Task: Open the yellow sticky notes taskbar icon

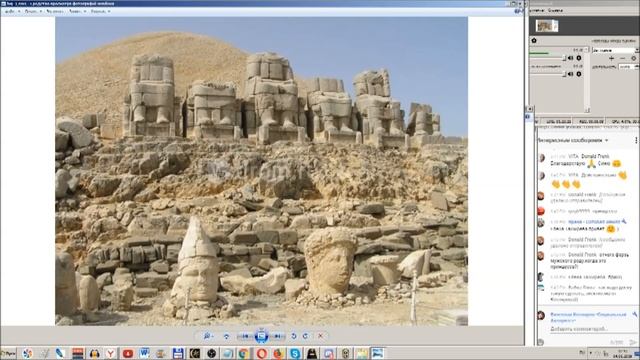Action: point(361,353)
